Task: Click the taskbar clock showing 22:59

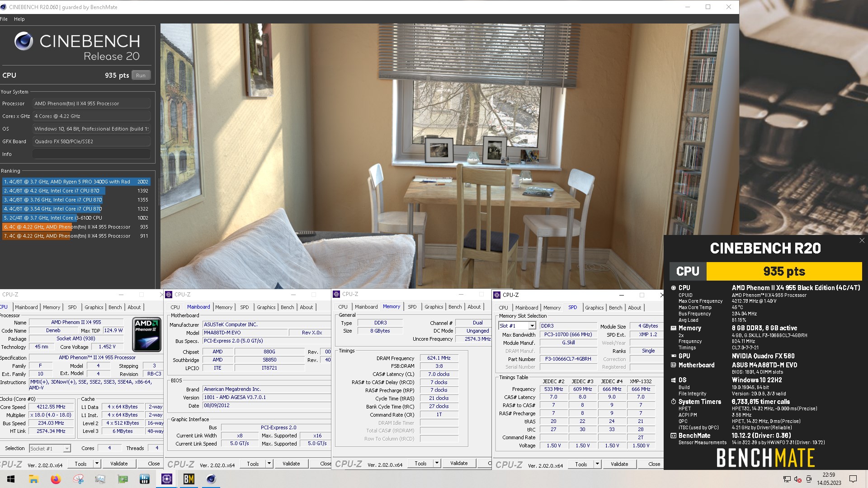Action: coord(829,479)
